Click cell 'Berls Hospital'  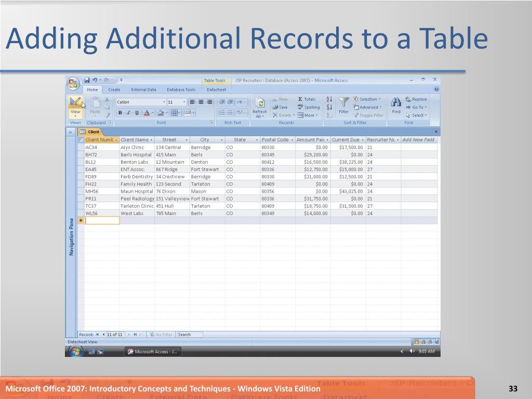coord(136,155)
